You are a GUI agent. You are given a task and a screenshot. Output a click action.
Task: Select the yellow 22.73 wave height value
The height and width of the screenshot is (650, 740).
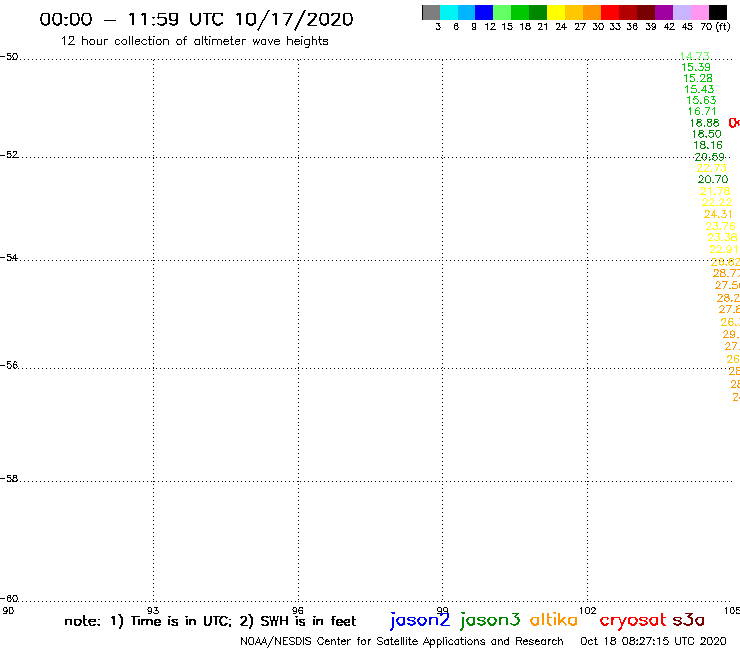711,168
